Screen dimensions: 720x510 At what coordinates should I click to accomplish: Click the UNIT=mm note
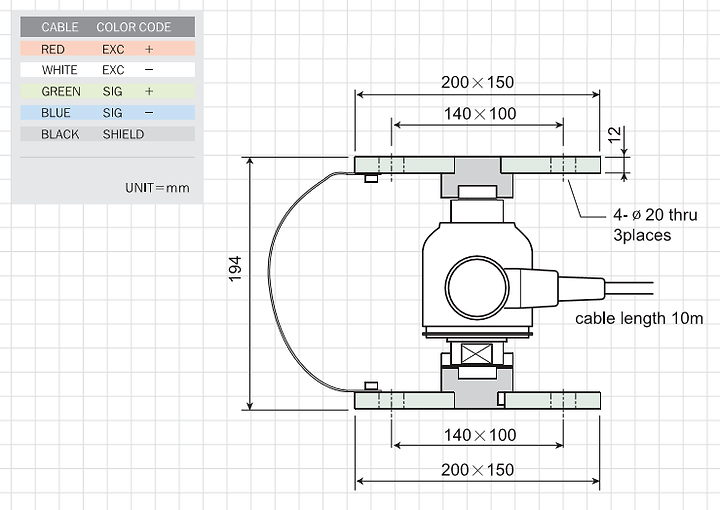click(157, 188)
